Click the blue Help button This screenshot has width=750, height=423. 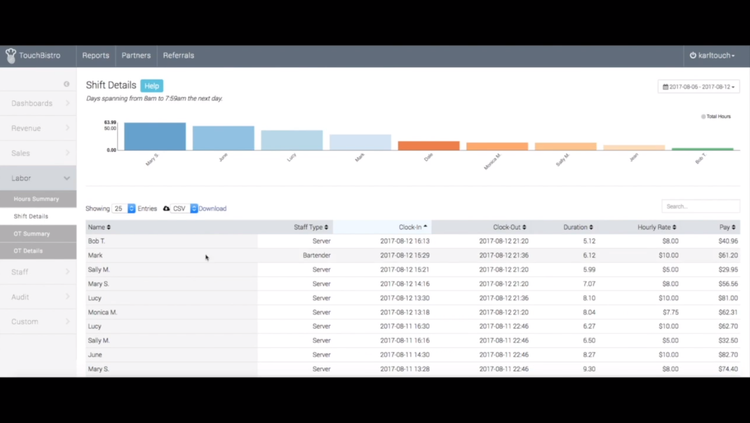[152, 86]
